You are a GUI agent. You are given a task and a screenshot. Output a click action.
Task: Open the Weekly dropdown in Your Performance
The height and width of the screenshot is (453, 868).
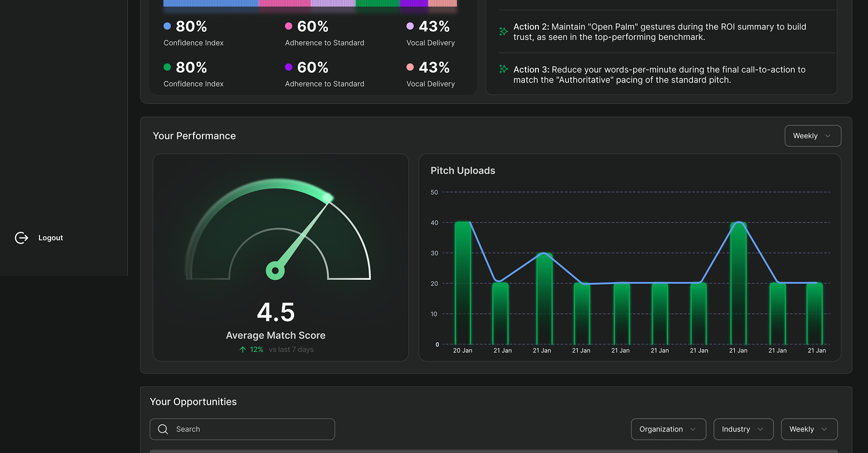click(x=812, y=135)
